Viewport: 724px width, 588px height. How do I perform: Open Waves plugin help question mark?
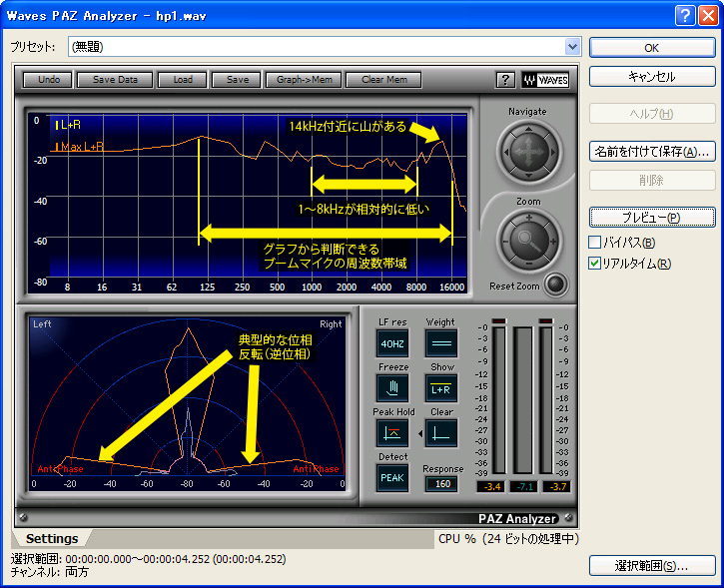click(x=504, y=80)
